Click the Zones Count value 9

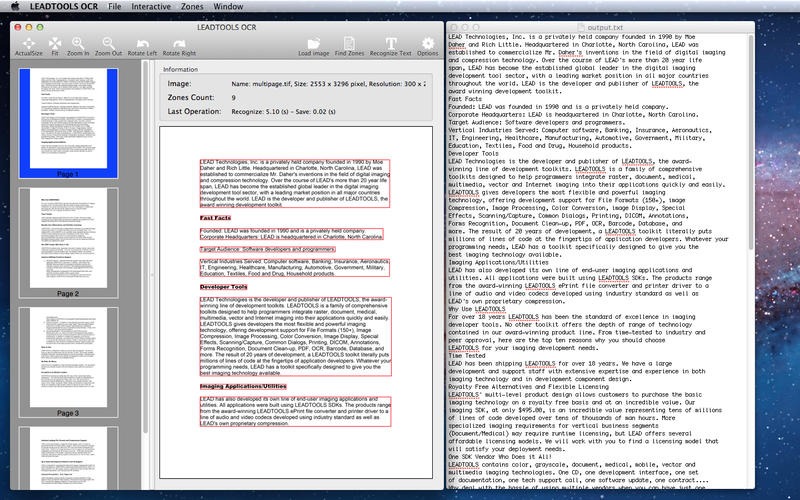click(234, 97)
